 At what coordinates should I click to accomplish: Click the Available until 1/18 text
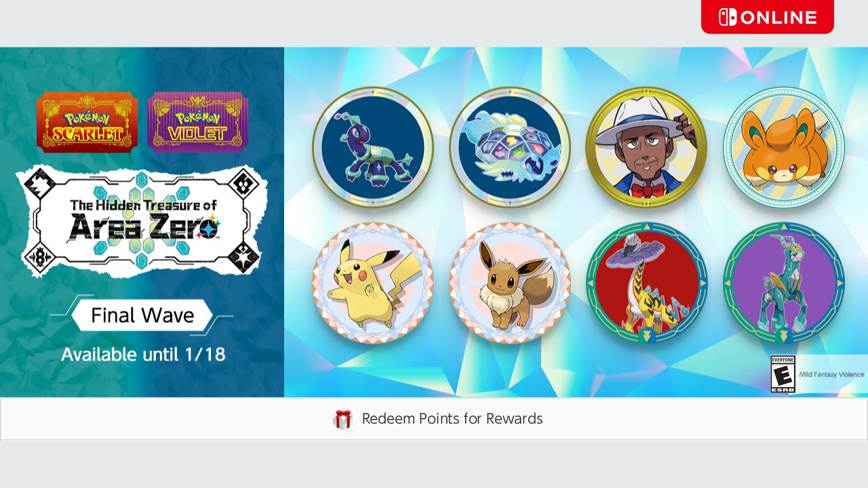pos(143,354)
